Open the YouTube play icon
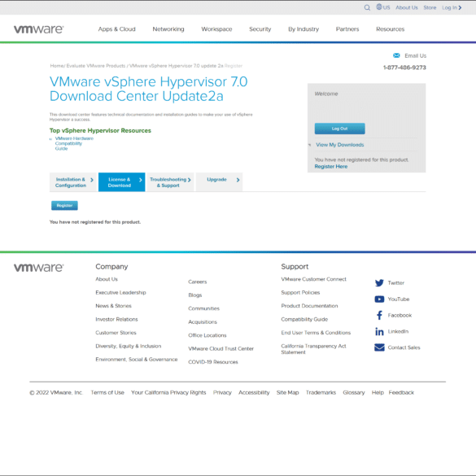 click(x=379, y=299)
